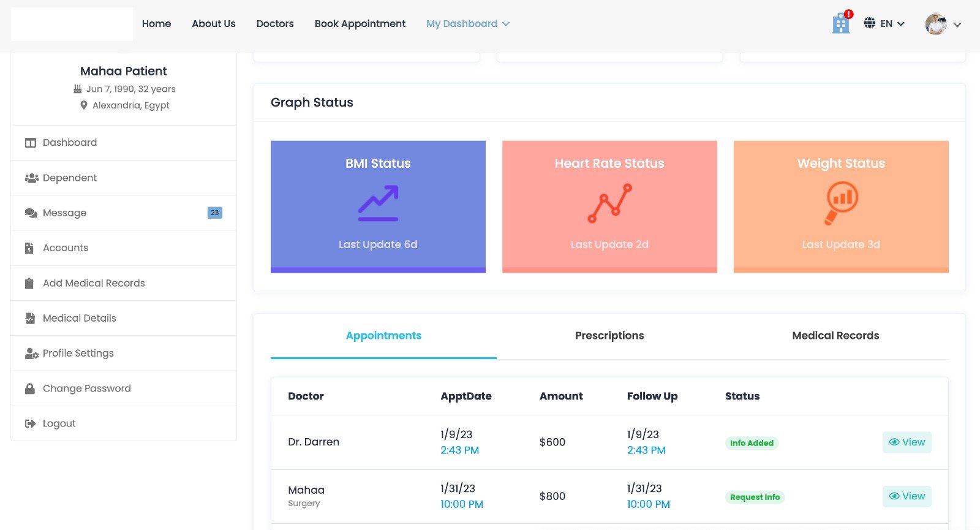Viewport: 980px width, 530px height.
Task: Select Add Medical Records in the sidebar
Action: [x=124, y=283]
